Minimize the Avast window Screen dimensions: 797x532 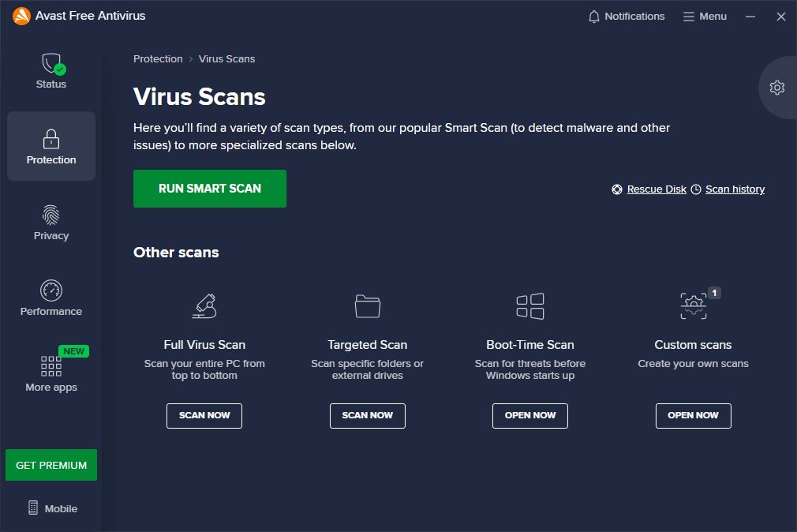[750, 17]
